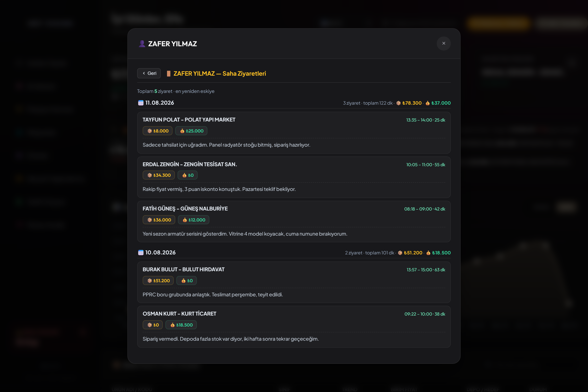The width and height of the screenshot is (588, 392).
Task: Go back with the Geri button
Action: click(149, 73)
